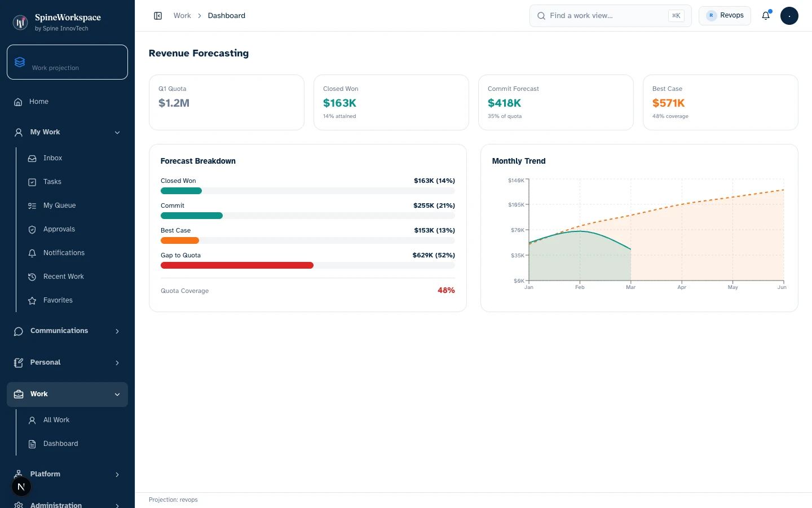Screen dimensions: 812x508
Task: Click the Quota Coverage 48% value
Action: [x=446, y=291]
